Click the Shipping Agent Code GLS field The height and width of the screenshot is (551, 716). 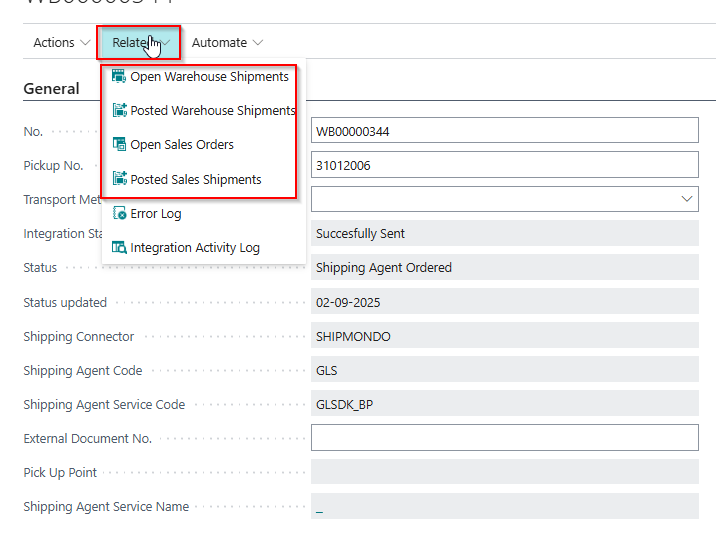[x=503, y=371]
